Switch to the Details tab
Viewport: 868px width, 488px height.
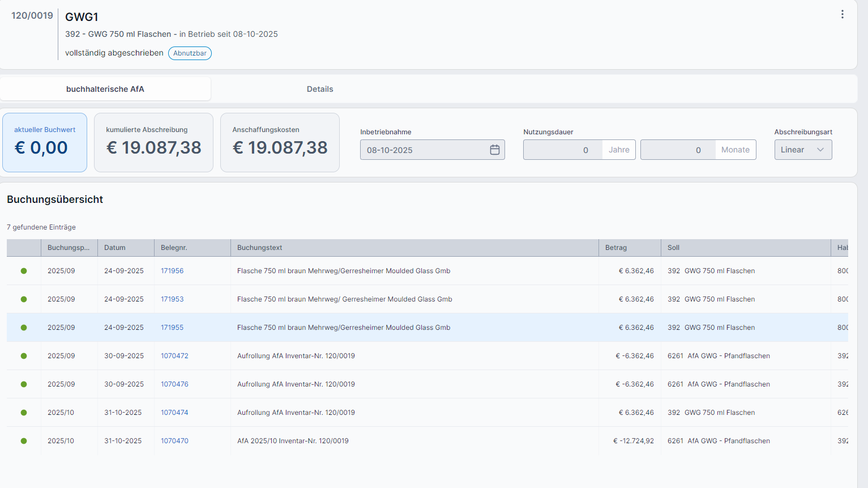coord(320,89)
